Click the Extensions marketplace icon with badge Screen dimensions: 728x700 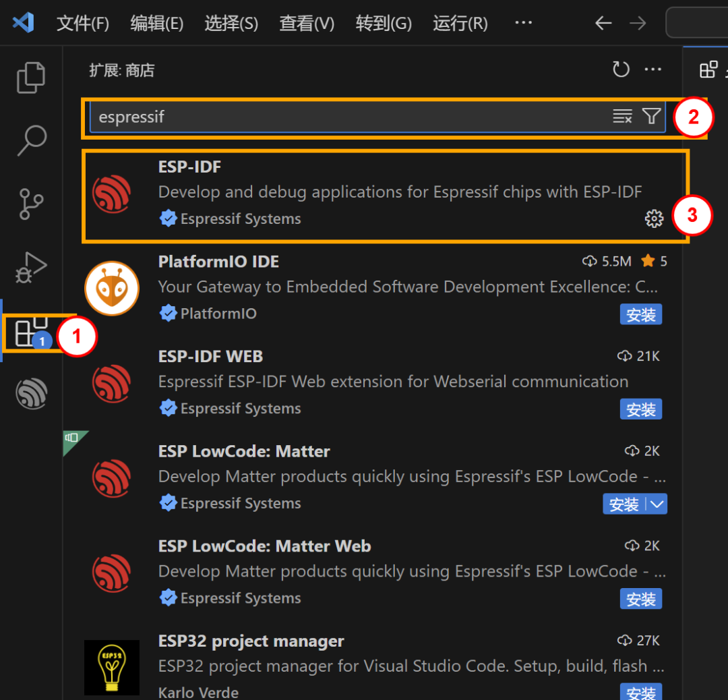pos(31,330)
